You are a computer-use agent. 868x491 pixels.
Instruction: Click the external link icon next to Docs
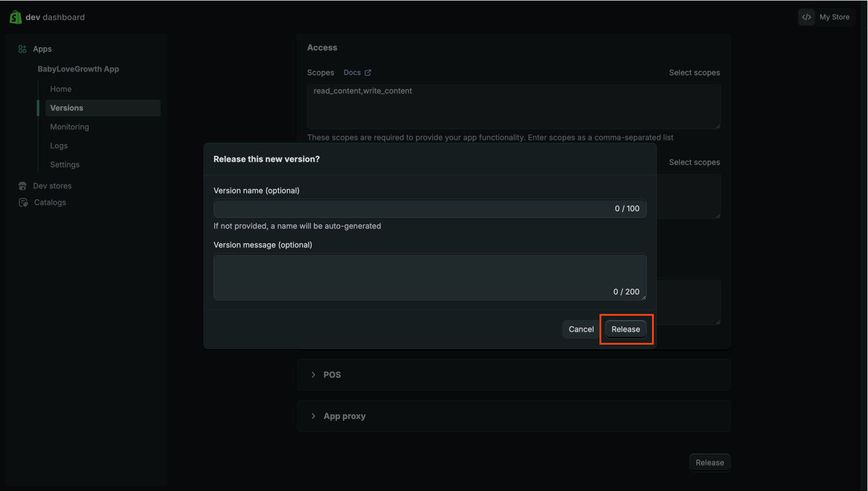[x=368, y=73]
